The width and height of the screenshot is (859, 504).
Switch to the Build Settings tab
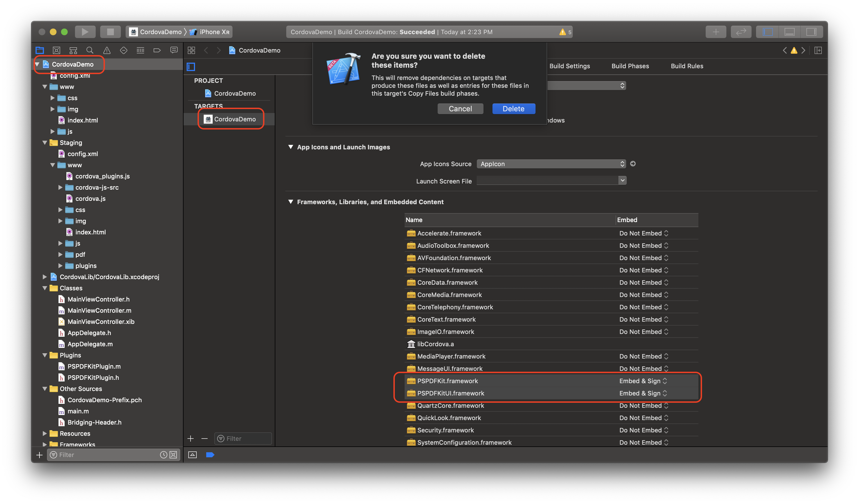pyautogui.click(x=569, y=66)
